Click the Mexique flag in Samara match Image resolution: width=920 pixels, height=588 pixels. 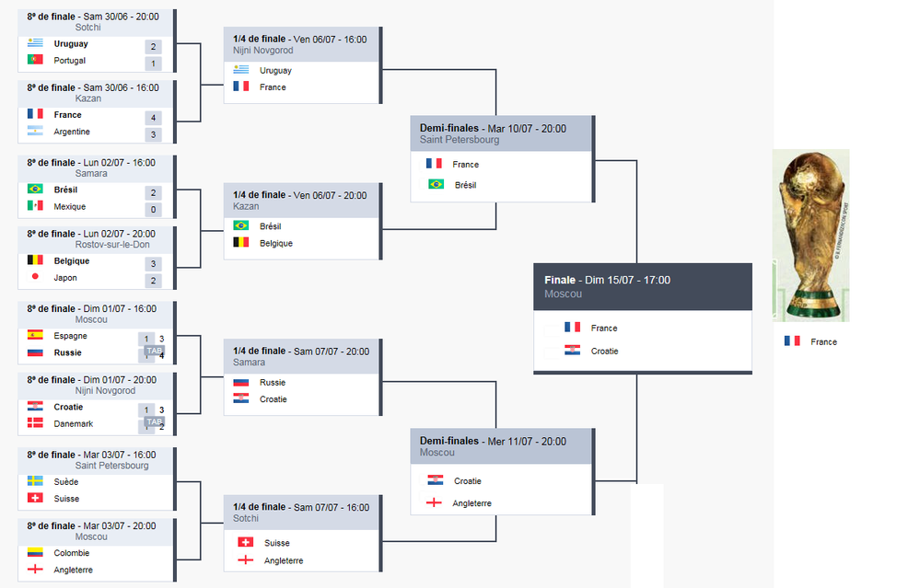click(35, 206)
